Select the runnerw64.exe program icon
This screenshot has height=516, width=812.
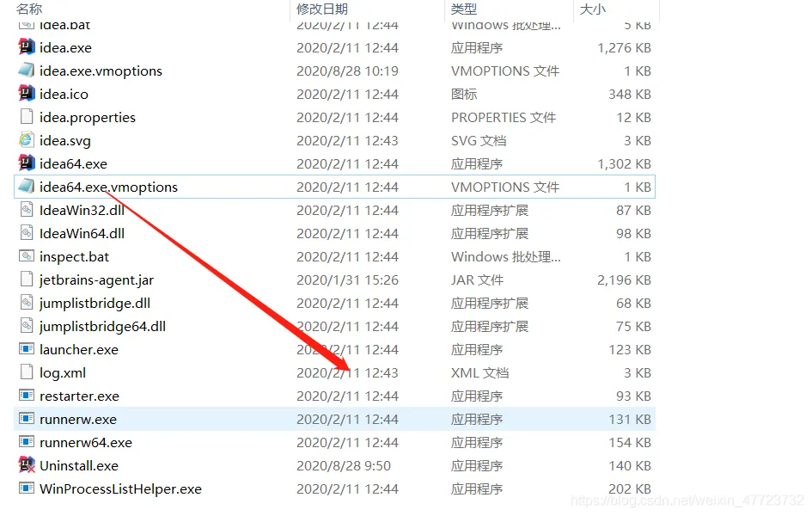(x=27, y=441)
